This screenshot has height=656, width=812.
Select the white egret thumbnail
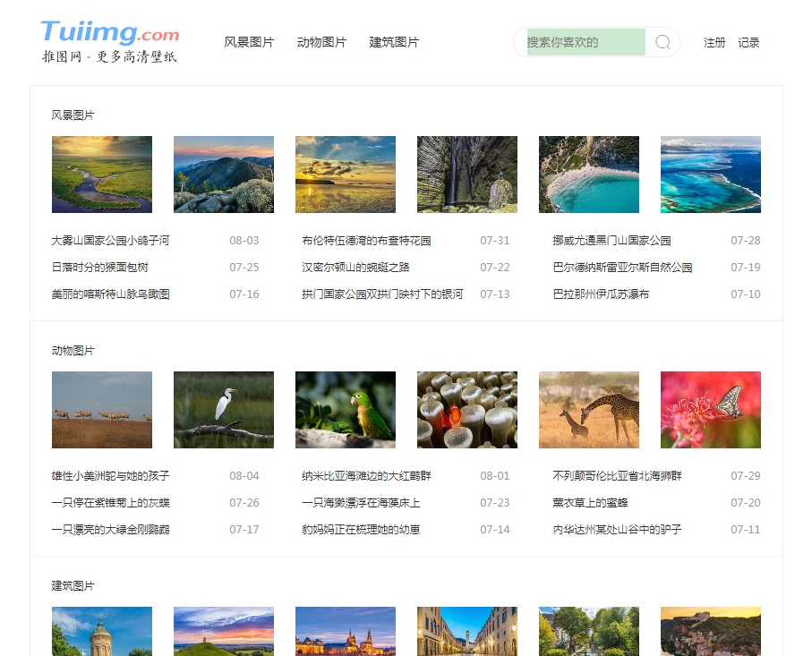tap(224, 410)
